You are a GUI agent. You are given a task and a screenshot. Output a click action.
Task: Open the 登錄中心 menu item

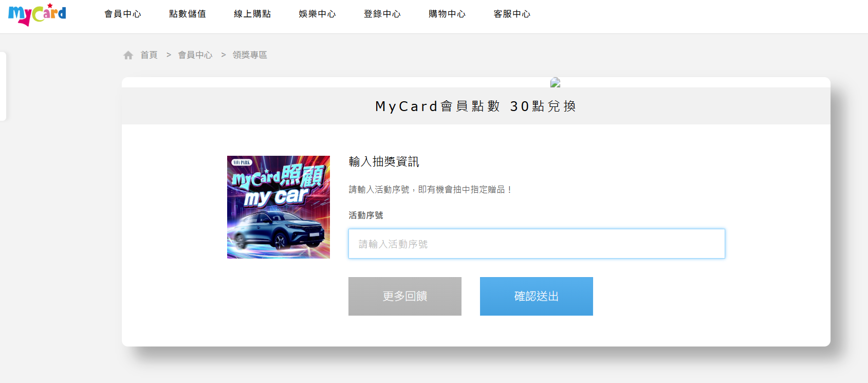click(382, 14)
